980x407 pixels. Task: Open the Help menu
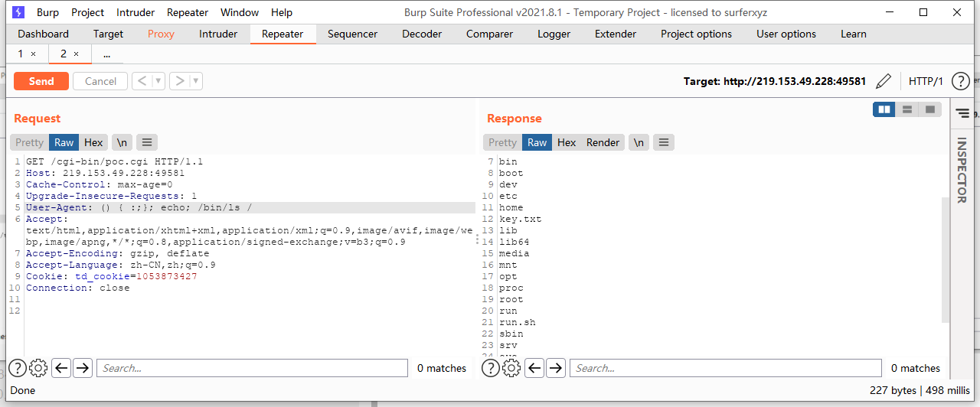tap(282, 12)
